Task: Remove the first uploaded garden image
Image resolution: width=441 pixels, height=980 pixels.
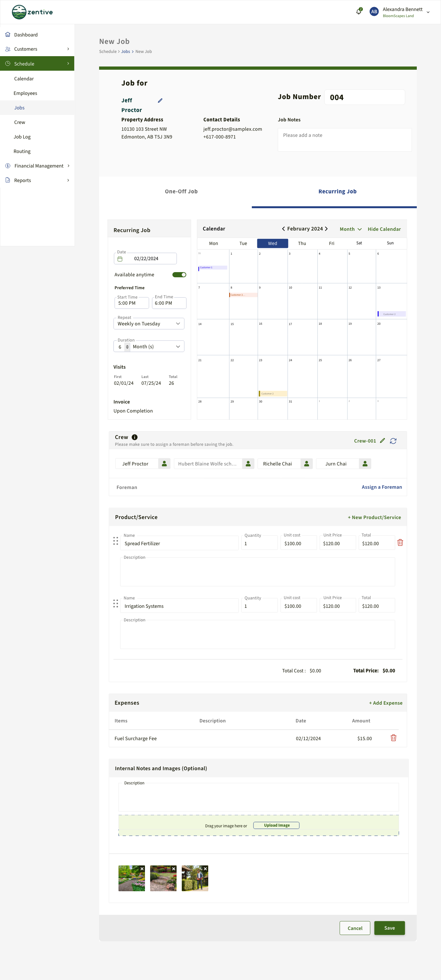Action: 142,869
